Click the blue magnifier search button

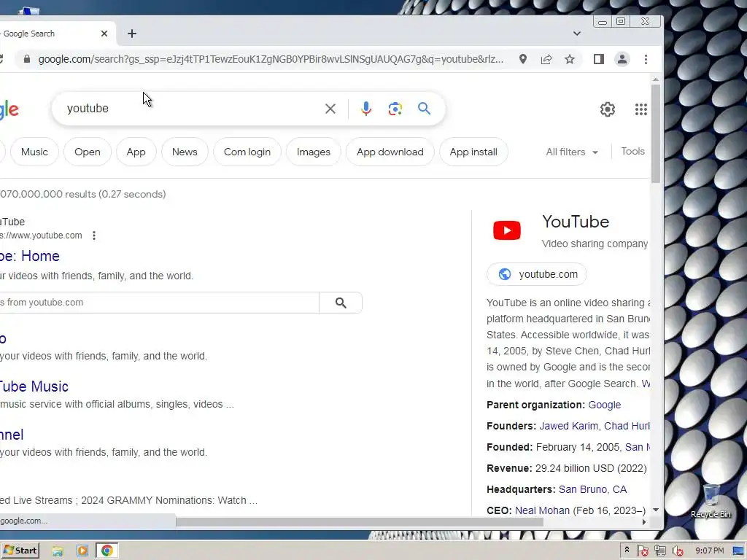tap(424, 109)
